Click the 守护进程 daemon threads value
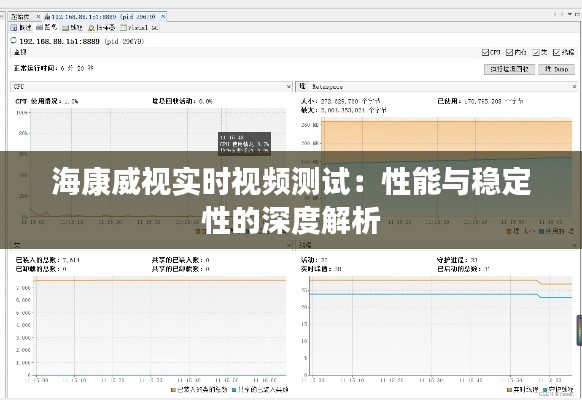This screenshot has height=400, width=582. coord(474,260)
